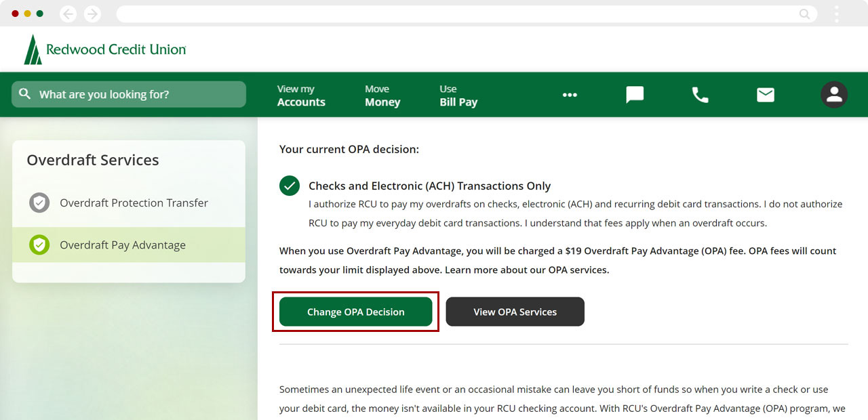This screenshot has width=868, height=420.
Task: Click 'Checks and Electronic (ACH) Transactions Only' heading
Action: (429, 186)
